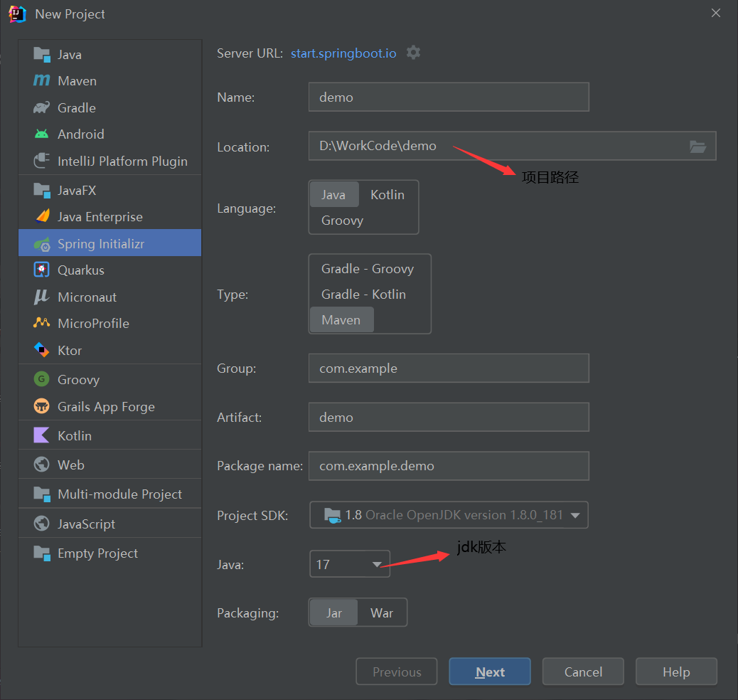Click the Maven 'm' icon in sidebar
Image resolution: width=738 pixels, height=700 pixels.
(x=42, y=80)
